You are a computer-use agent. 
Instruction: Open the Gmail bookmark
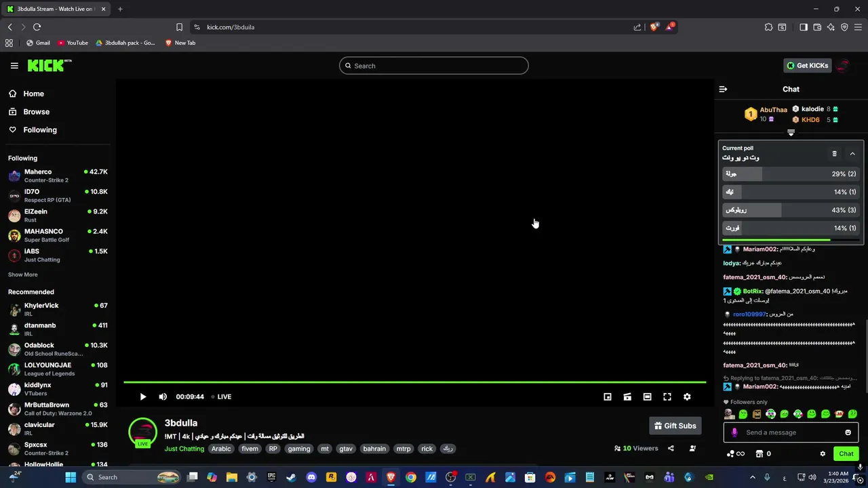click(38, 43)
